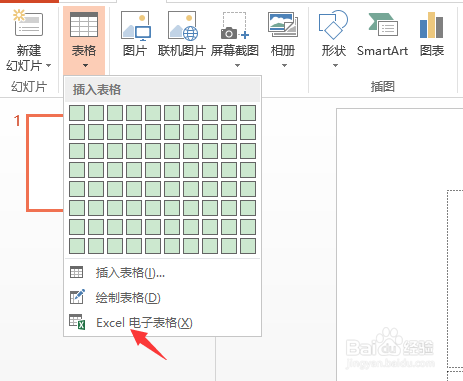This screenshot has width=463, height=381.
Task: Insert a Chart (图表)
Action: [x=432, y=34]
